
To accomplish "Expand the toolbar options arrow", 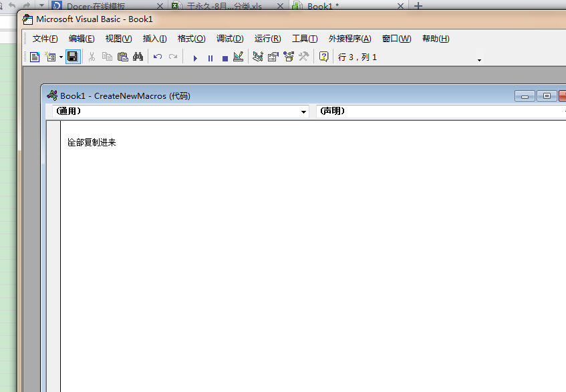I will [479, 61].
